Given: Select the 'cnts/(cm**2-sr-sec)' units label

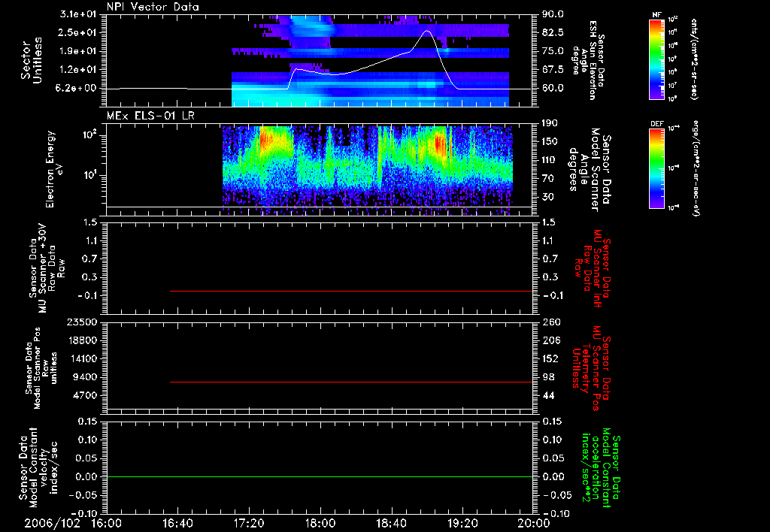Looking at the screenshot, I should (x=694, y=59).
